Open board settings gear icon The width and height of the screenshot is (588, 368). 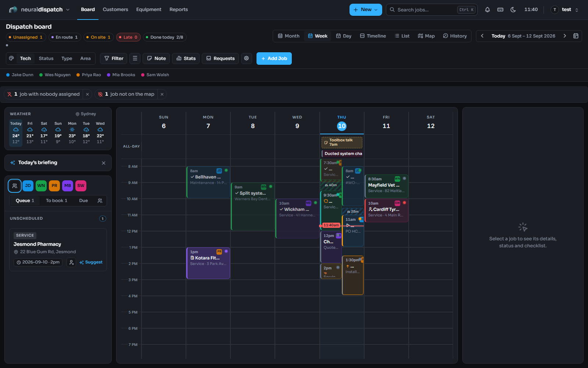tap(247, 58)
